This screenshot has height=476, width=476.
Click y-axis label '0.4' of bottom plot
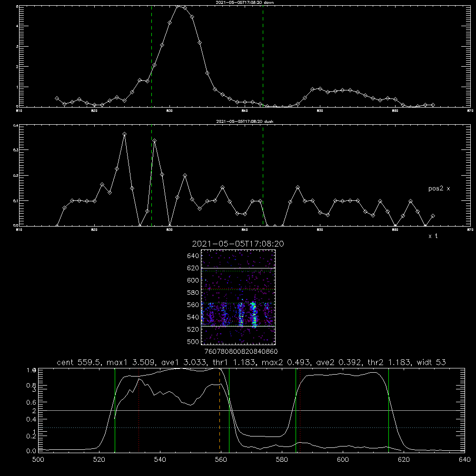point(31,419)
